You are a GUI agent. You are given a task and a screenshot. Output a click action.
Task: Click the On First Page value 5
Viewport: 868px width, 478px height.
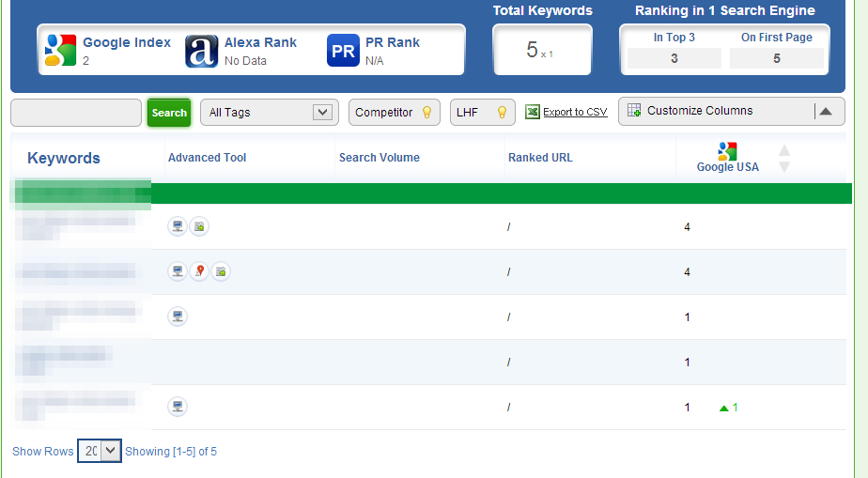pos(777,58)
